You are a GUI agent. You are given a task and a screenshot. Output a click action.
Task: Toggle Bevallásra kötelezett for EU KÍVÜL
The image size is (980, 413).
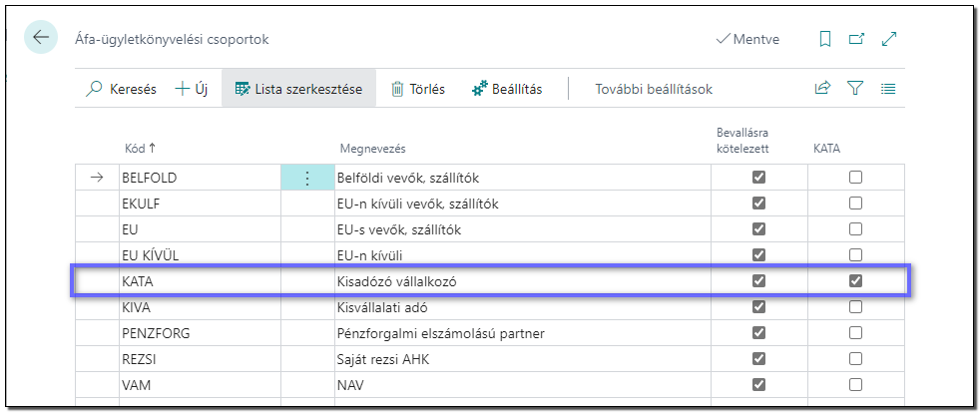point(758,255)
